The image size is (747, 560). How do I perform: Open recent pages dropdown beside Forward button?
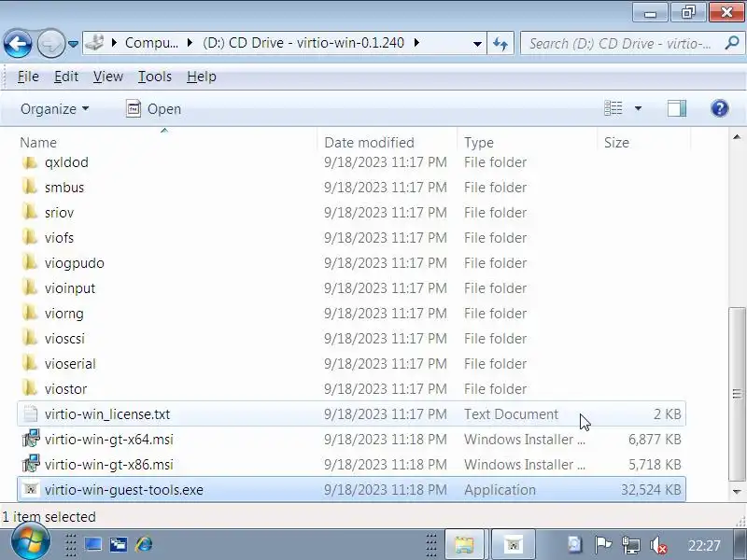(x=73, y=44)
